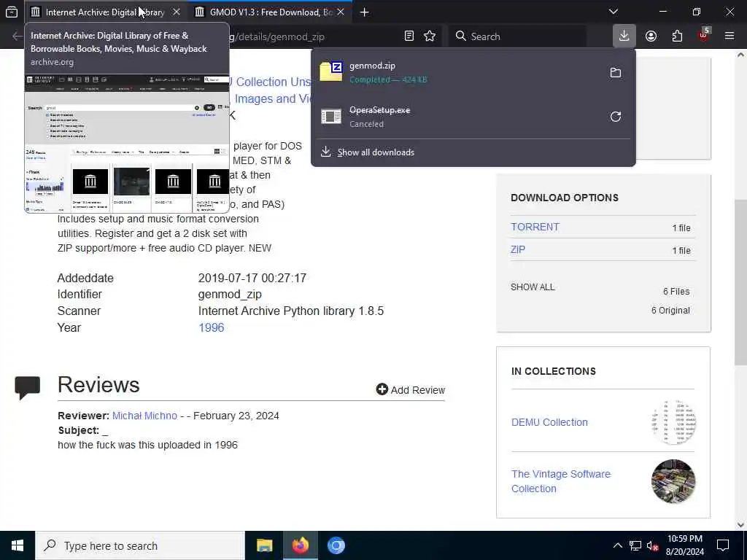Viewport: 747px width, 560px height.
Task: Click the Windows taskbar search box
Action: [139, 545]
